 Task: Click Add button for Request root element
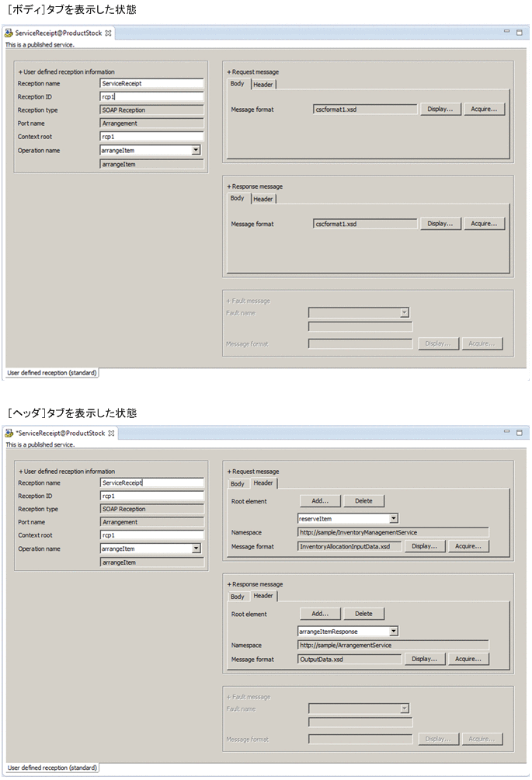tap(320, 501)
